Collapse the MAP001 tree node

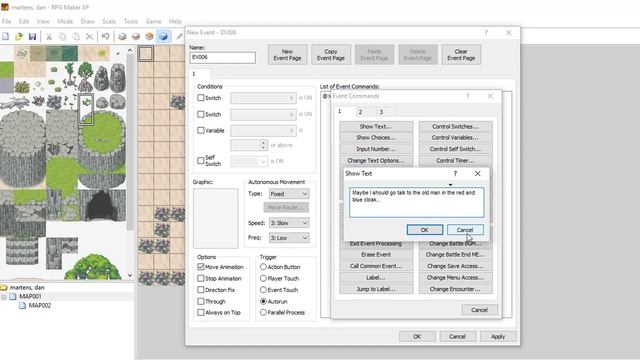pos(4,297)
